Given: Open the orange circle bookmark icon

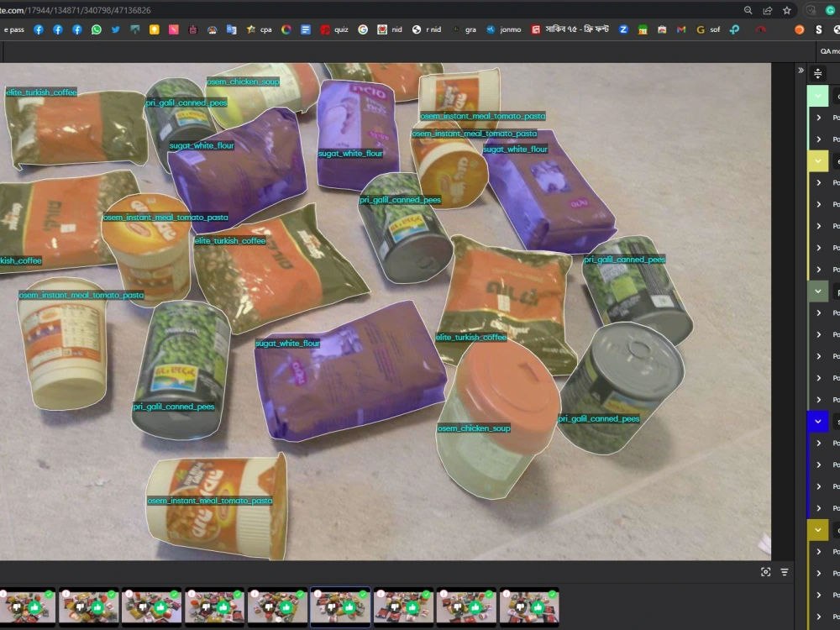Looking at the screenshot, I should click(x=800, y=29).
